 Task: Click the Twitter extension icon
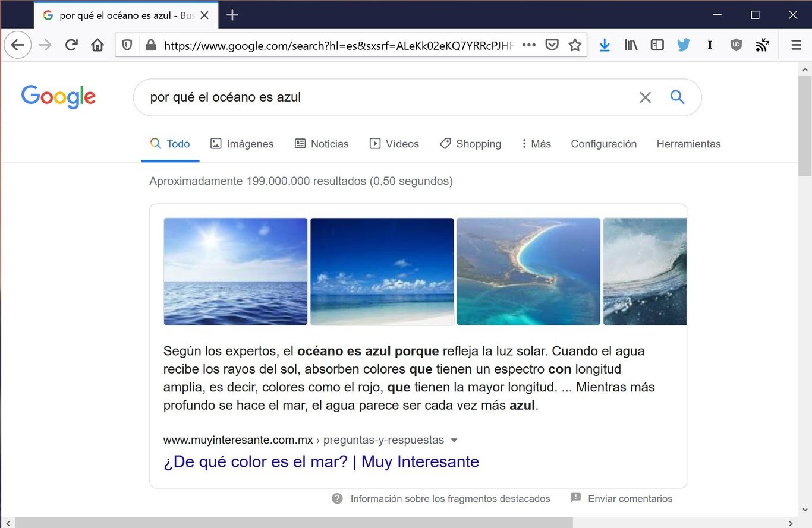click(x=684, y=45)
